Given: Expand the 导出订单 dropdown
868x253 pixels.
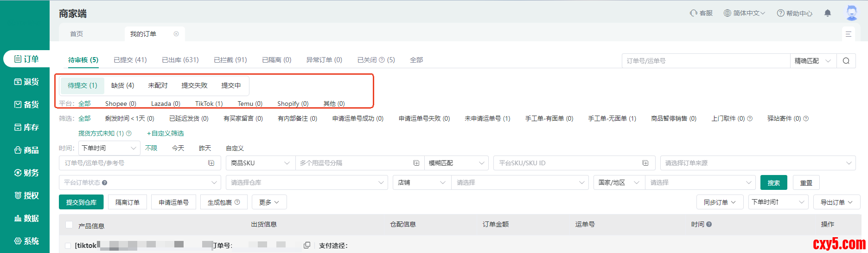Looking at the screenshot, I should click(836, 202).
